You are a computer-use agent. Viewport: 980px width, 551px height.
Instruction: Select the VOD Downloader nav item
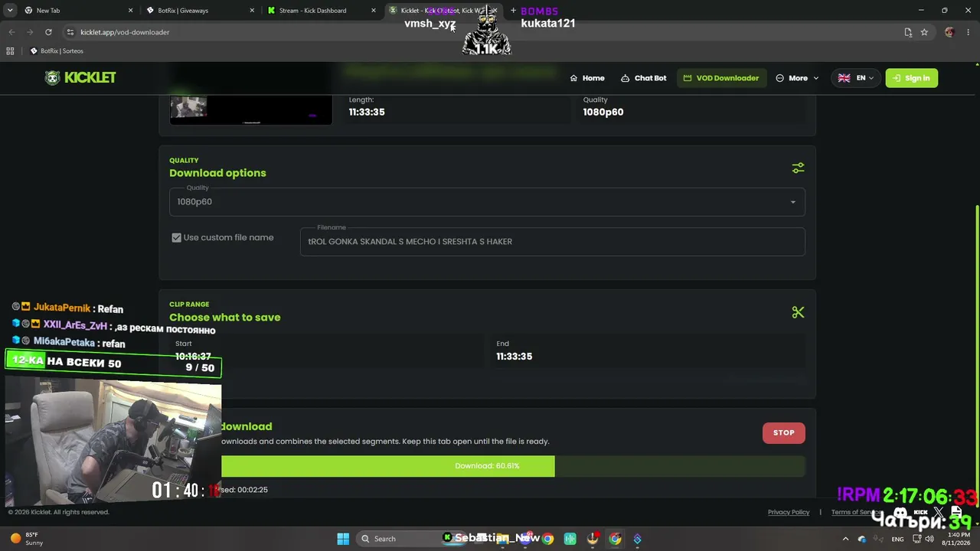pos(721,78)
